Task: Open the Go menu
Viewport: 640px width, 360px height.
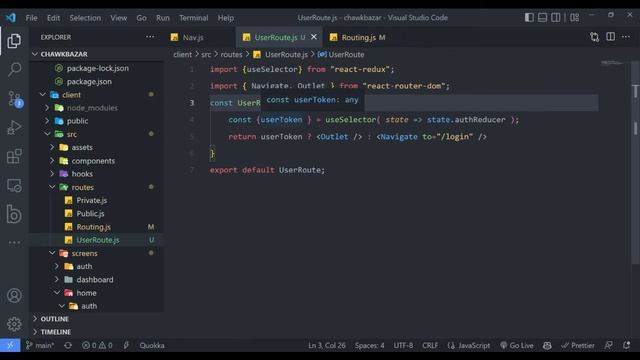Action: [141, 18]
